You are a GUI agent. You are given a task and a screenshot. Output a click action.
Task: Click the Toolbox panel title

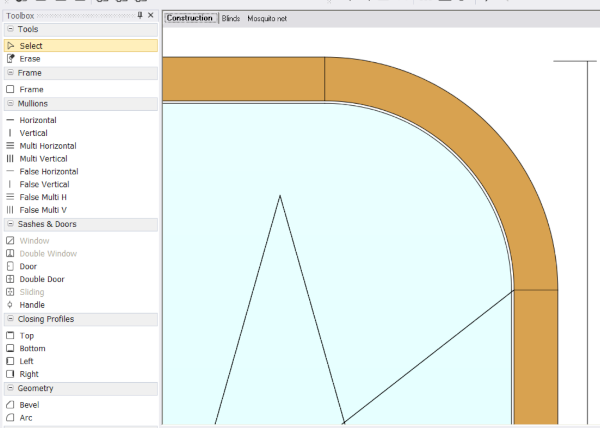(x=20, y=16)
